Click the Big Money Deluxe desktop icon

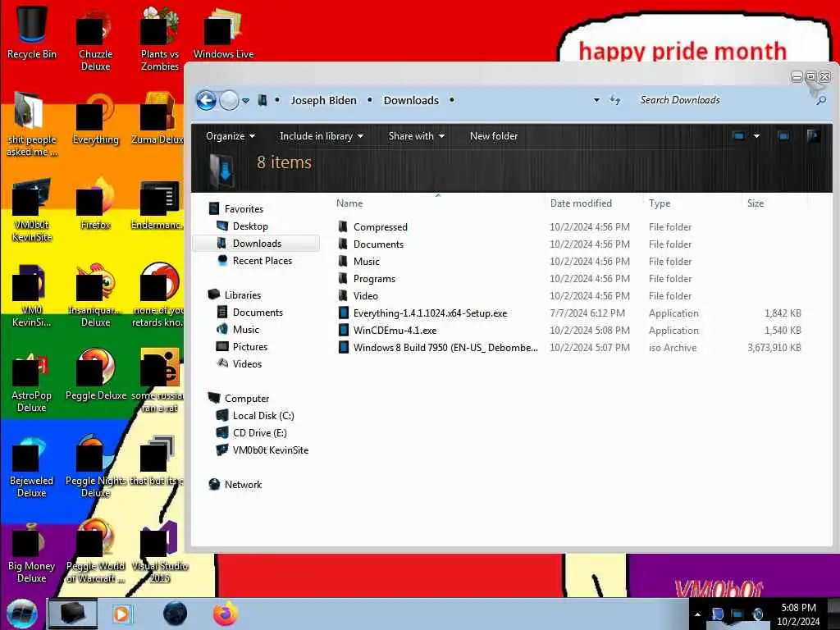coord(32,552)
